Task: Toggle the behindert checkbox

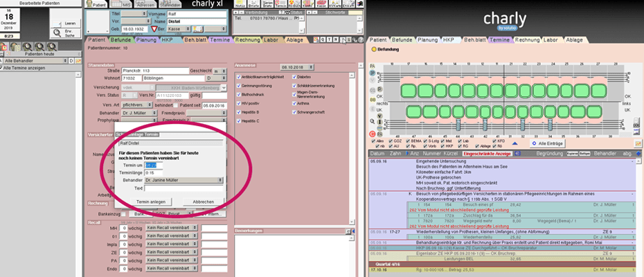Action: 175,106
